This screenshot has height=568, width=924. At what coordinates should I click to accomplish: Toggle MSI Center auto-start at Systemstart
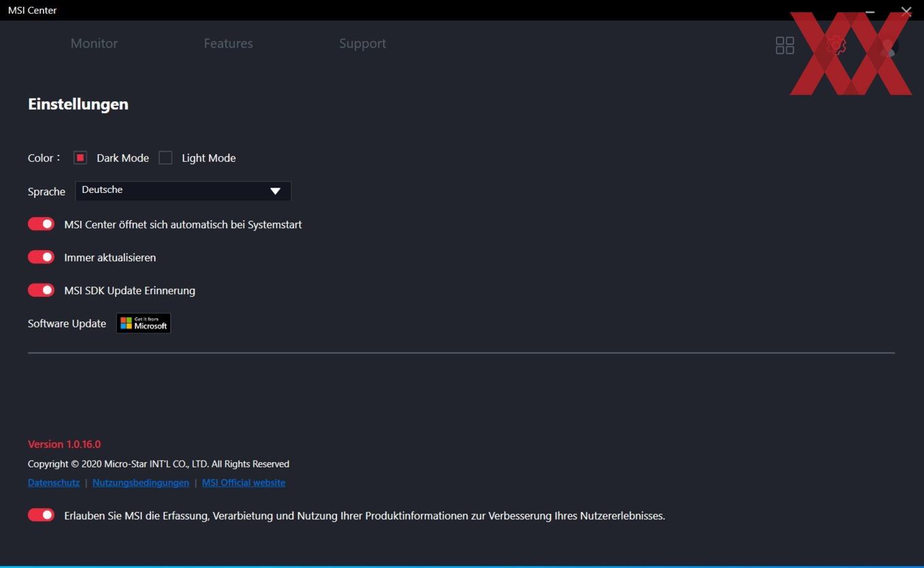pos(41,224)
